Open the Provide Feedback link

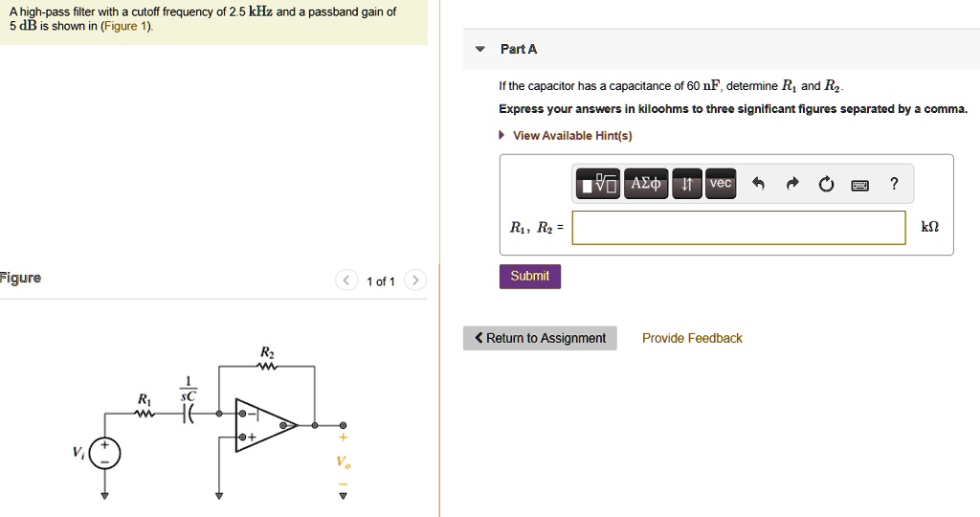point(692,338)
